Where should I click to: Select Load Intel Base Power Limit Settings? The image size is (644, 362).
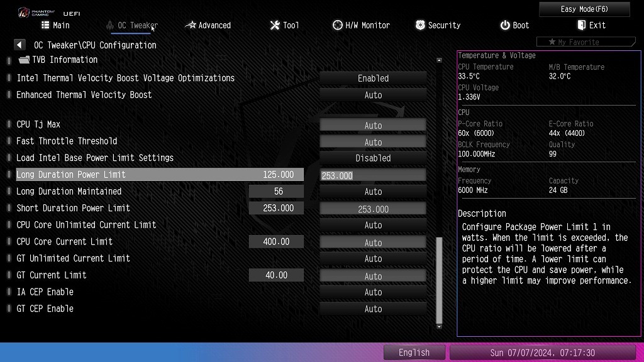pos(95,158)
